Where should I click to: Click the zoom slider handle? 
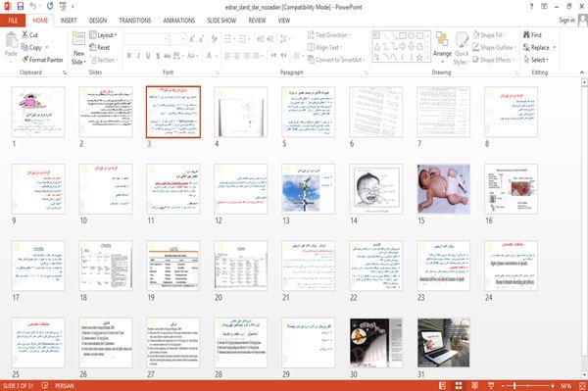coord(514,385)
